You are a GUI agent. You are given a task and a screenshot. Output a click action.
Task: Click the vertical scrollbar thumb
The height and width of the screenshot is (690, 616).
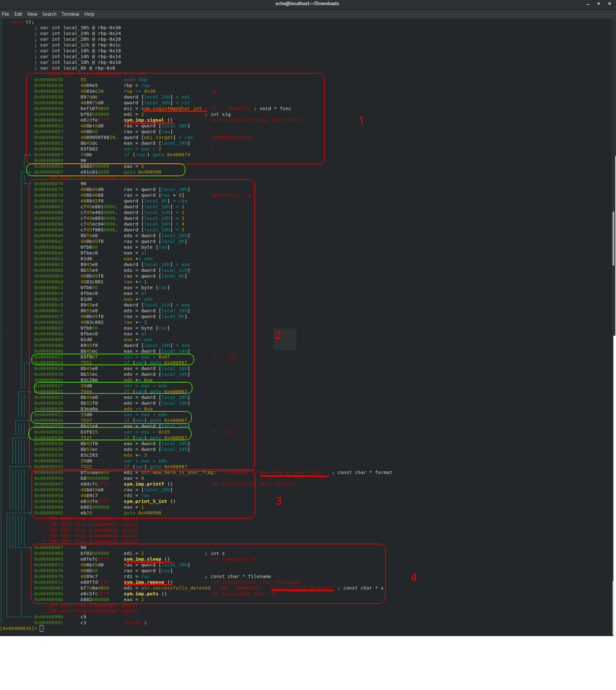pyautogui.click(x=613, y=238)
